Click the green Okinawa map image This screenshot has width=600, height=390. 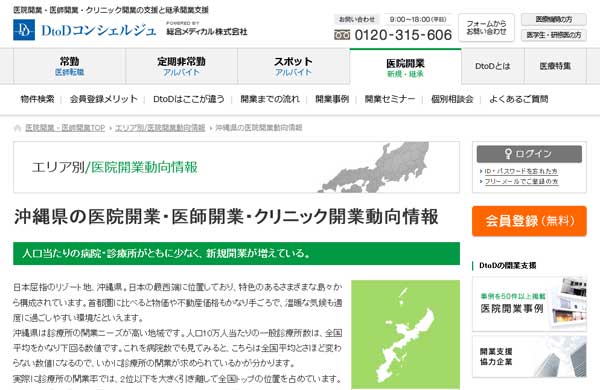(405, 334)
